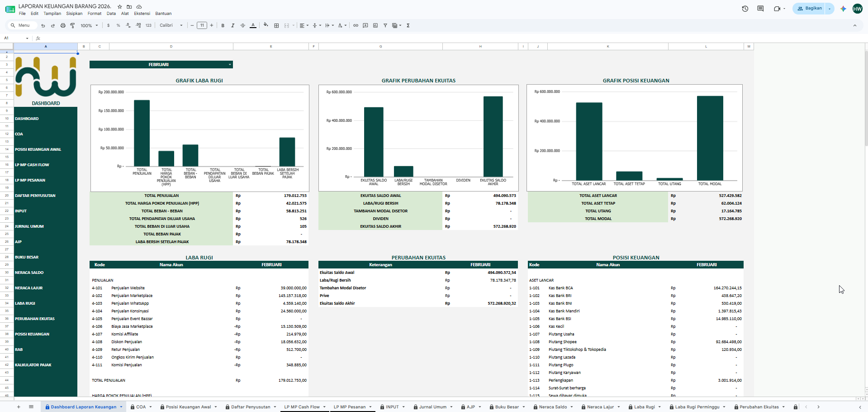Open the borders tool
868x412 pixels.
coord(276,26)
